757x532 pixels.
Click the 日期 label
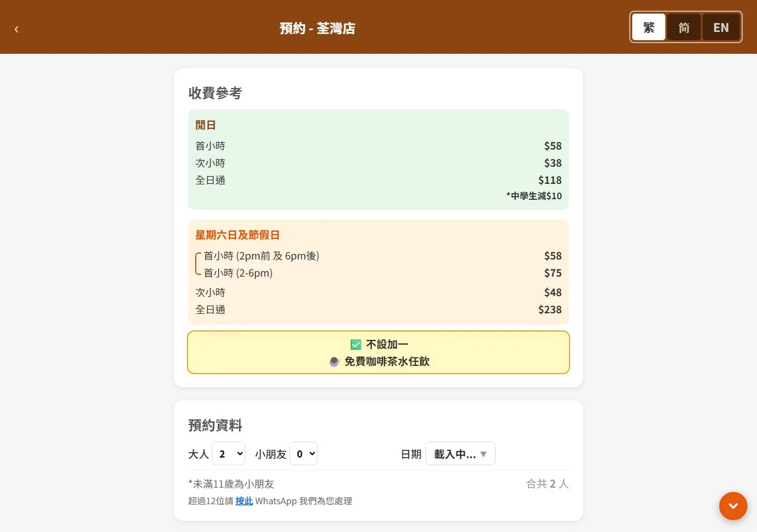click(x=411, y=454)
